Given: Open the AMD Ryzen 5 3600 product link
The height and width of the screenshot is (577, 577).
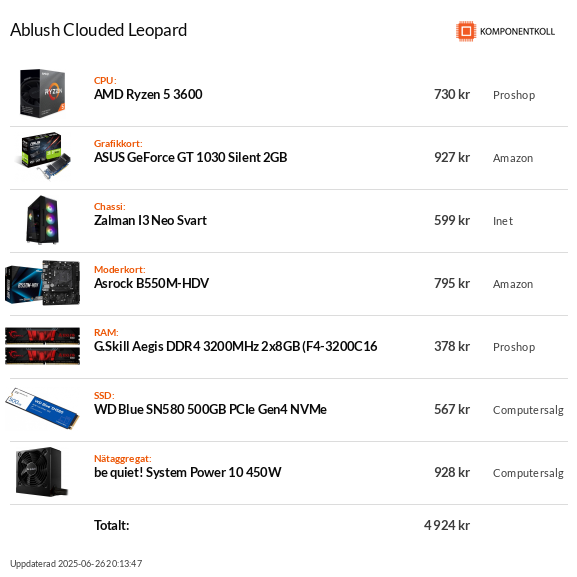Looking at the screenshot, I should coord(148,95).
